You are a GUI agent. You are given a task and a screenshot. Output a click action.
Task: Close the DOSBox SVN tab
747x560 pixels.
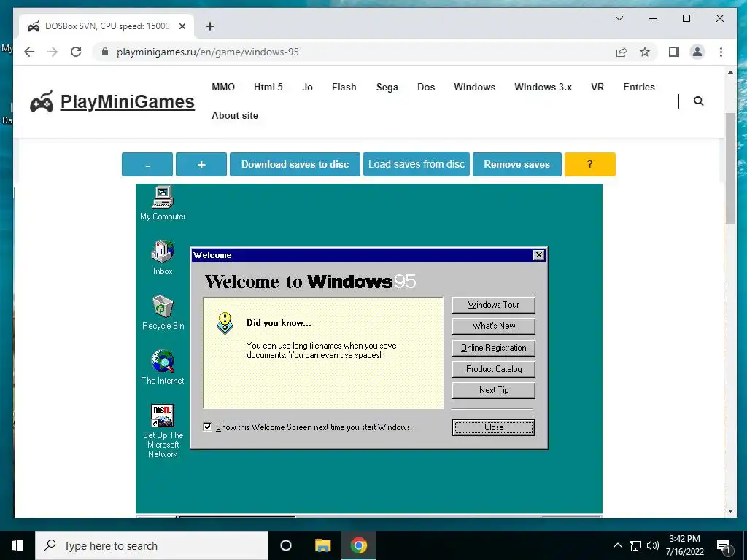[x=182, y=26]
